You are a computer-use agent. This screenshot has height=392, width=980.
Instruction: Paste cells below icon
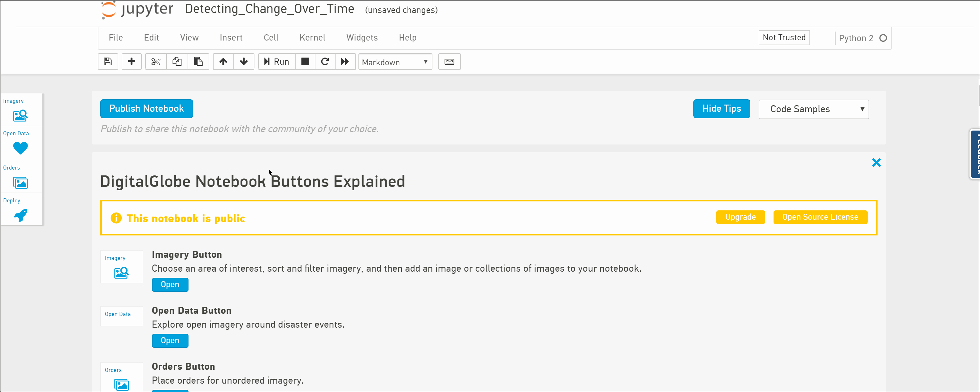[198, 62]
